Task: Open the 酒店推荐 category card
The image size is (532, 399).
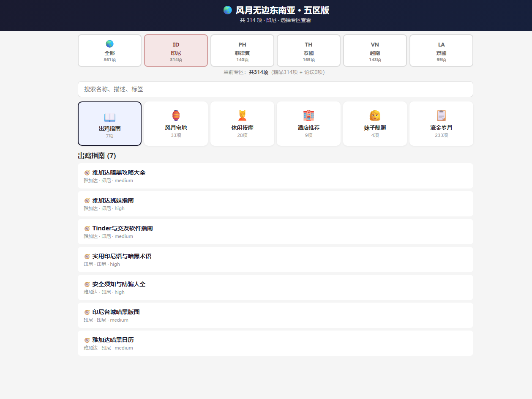Action: click(308, 123)
